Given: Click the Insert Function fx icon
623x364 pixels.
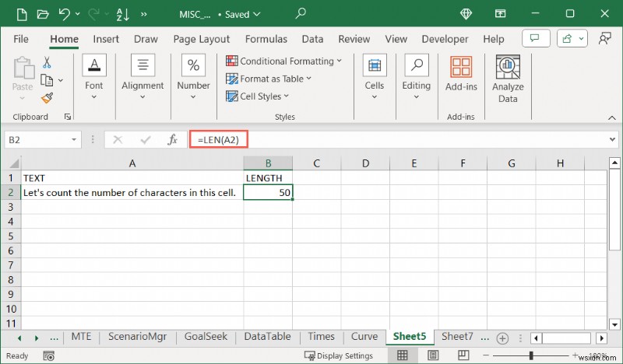Looking at the screenshot, I should [x=173, y=140].
